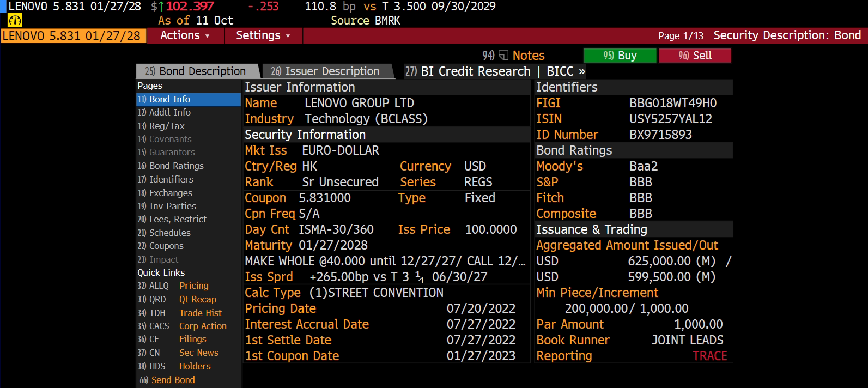Open the Actions dropdown menu
This screenshot has height=388, width=868.
185,35
